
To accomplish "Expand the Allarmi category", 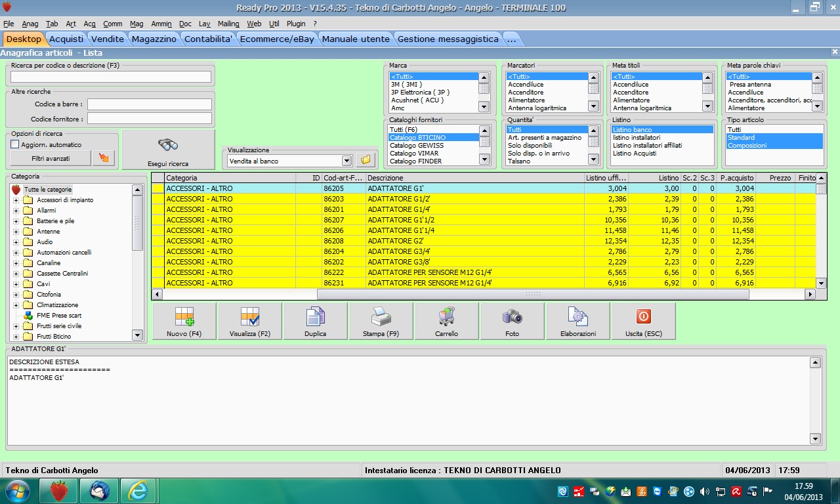I will click(x=16, y=211).
